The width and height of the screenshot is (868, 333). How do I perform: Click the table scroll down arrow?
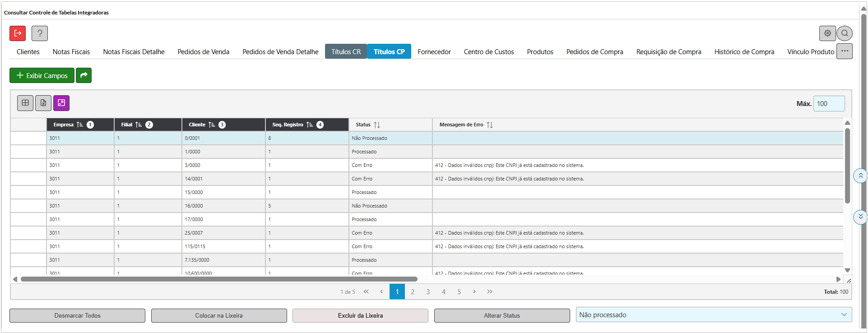coord(848,270)
